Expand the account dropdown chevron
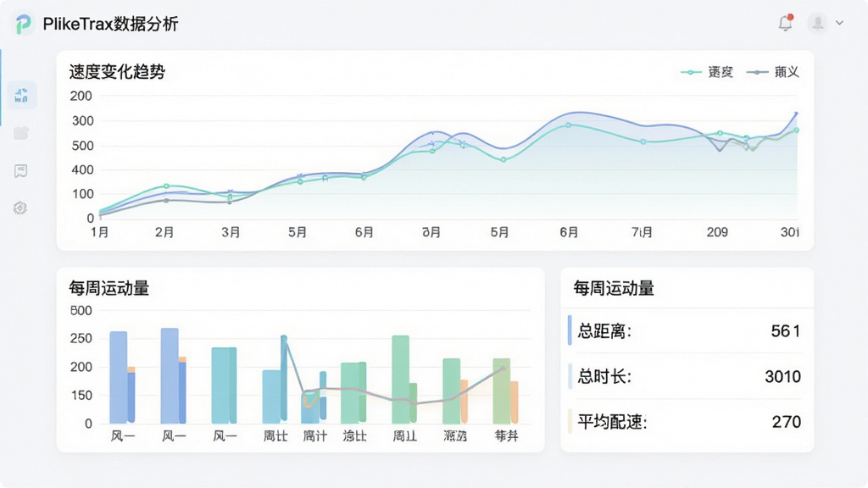868x488 pixels. point(839,23)
